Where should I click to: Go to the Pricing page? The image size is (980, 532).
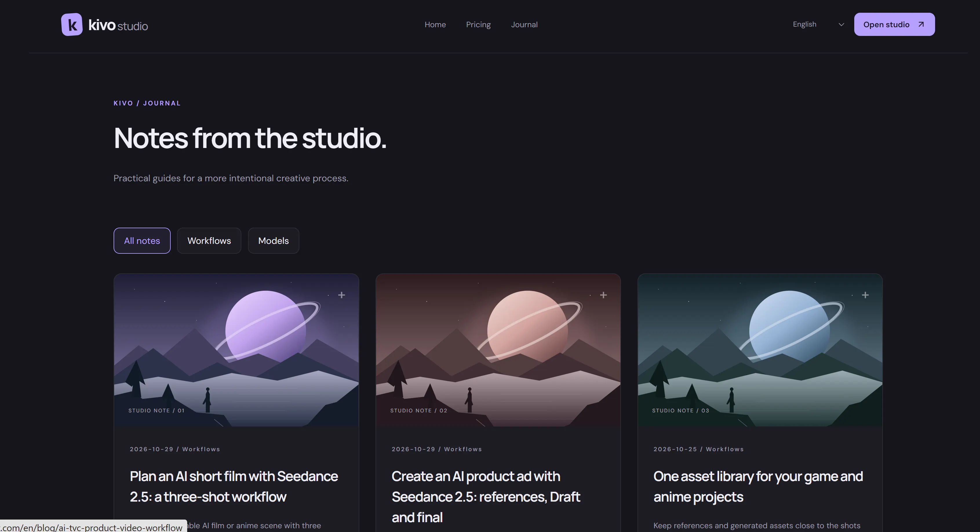pyautogui.click(x=478, y=24)
